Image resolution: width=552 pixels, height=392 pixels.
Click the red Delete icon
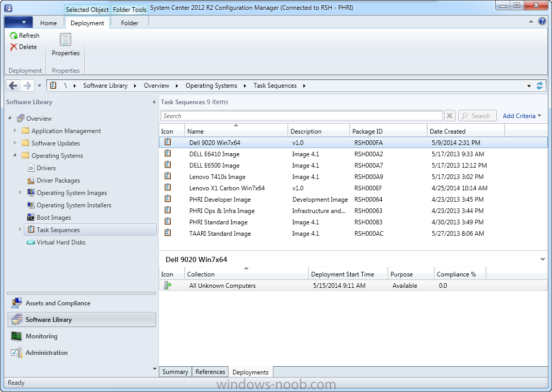(x=14, y=47)
